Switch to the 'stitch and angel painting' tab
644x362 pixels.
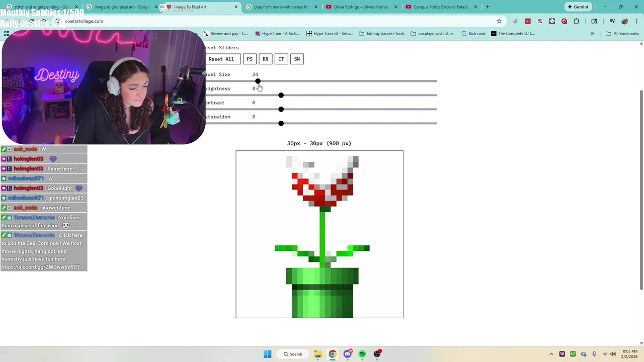[x=42, y=7]
